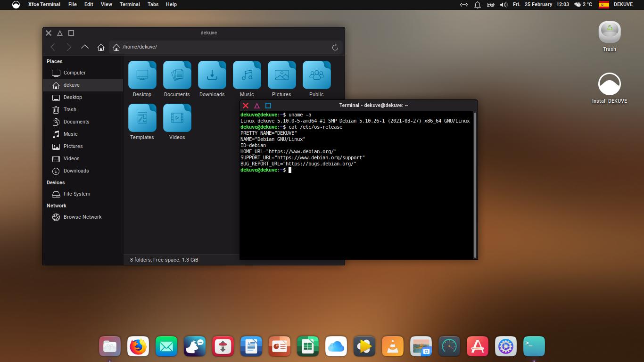Launch the Install DEKUVE desktop icon
644x362 pixels.
pyautogui.click(x=610, y=88)
